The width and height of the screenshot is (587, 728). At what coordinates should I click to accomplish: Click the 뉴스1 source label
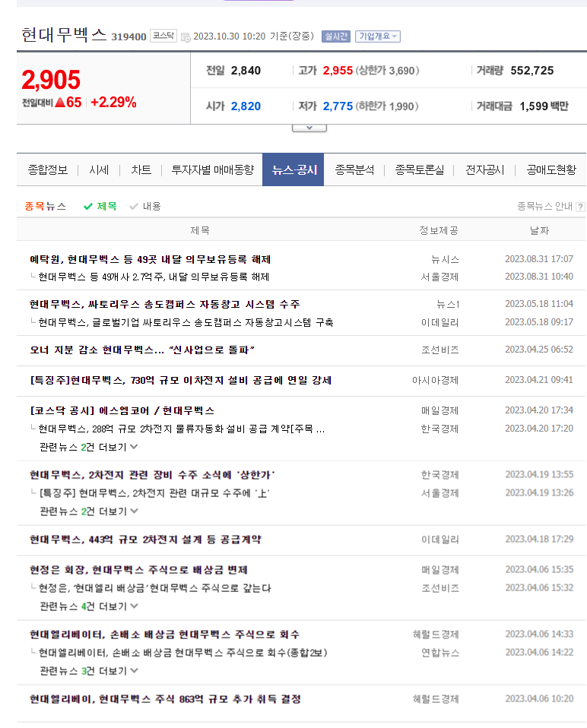click(x=448, y=305)
